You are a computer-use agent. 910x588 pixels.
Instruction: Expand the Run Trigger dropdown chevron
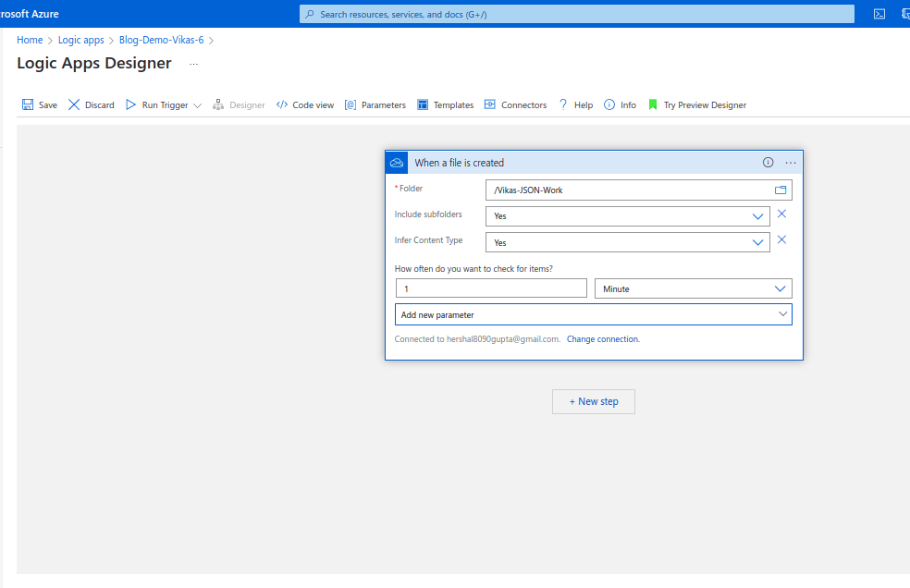[197, 105]
